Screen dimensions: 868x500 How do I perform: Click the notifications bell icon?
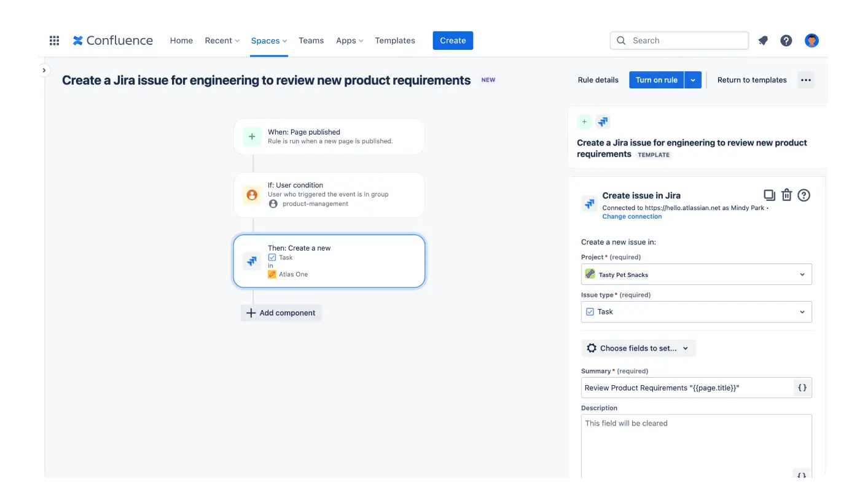763,41
